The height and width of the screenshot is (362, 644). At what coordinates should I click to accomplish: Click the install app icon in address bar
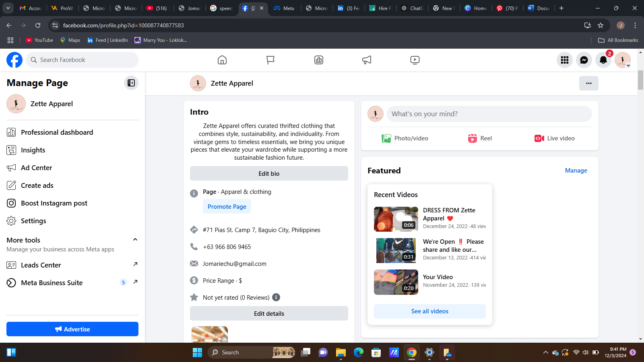pos(588,25)
